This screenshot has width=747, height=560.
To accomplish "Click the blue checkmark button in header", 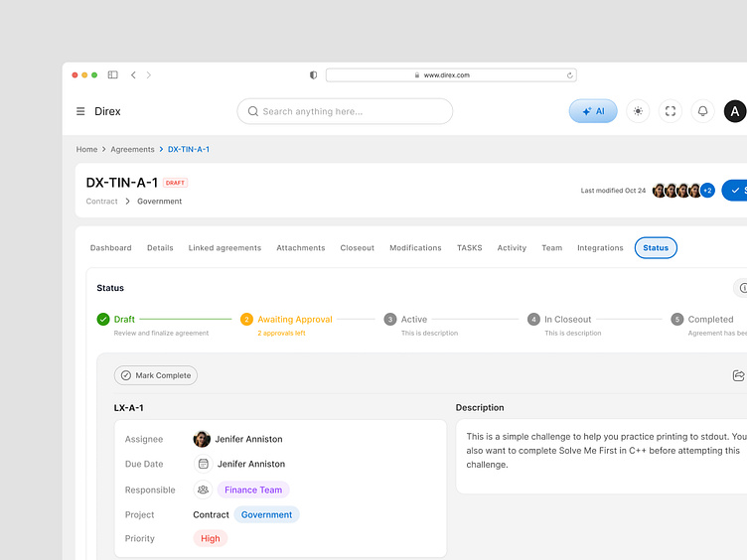I will pos(734,191).
